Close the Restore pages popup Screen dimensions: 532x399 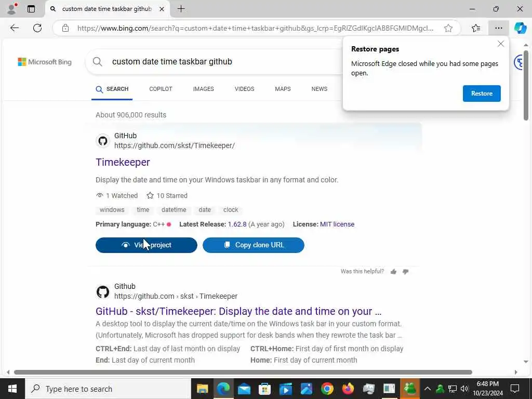pos(500,44)
